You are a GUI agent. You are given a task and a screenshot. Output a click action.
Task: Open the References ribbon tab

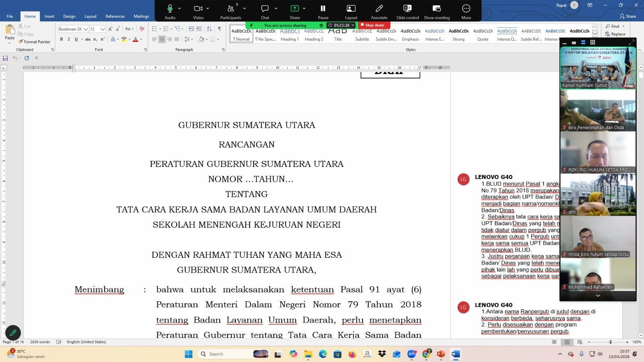pos(115,16)
